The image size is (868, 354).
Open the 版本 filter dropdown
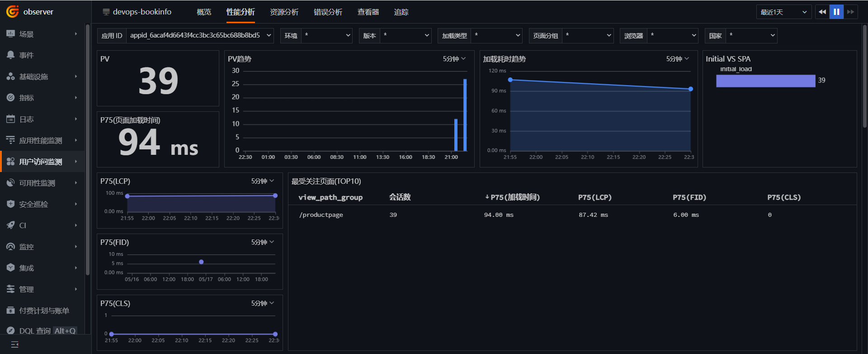point(406,35)
